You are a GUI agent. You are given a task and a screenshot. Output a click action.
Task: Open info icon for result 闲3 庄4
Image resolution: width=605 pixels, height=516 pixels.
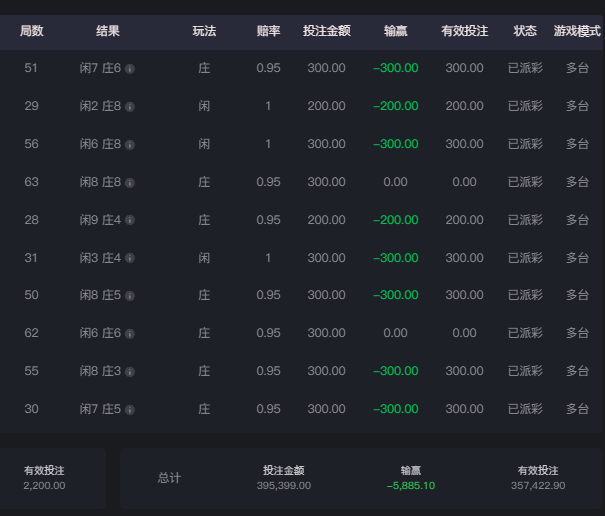pos(130,258)
